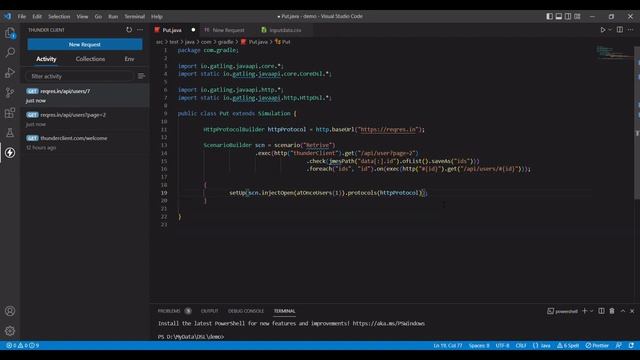This screenshot has width=640, height=360.
Task: Open the File menu
Action: coord(22,16)
